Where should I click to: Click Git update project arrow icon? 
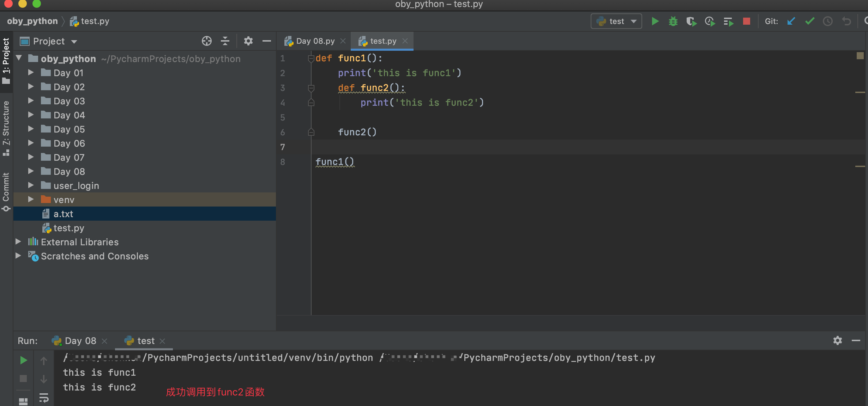tap(791, 21)
